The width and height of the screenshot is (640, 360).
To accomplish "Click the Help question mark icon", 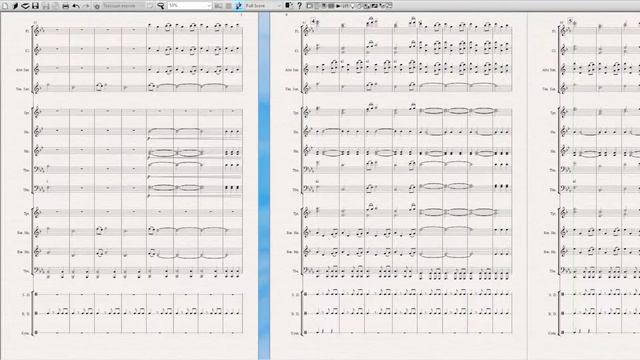I will 299,6.
